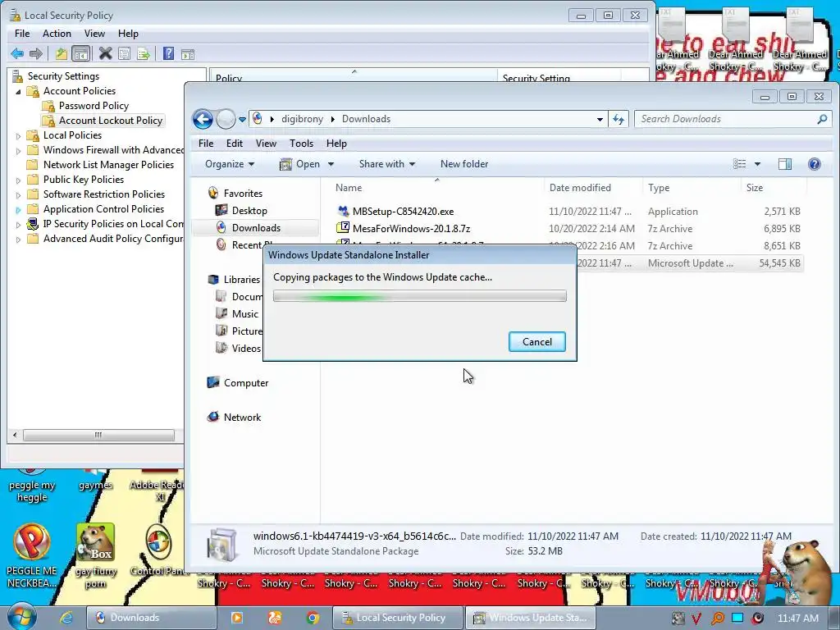Open view options dropdown arrow
The image size is (840, 630).
pos(757,164)
